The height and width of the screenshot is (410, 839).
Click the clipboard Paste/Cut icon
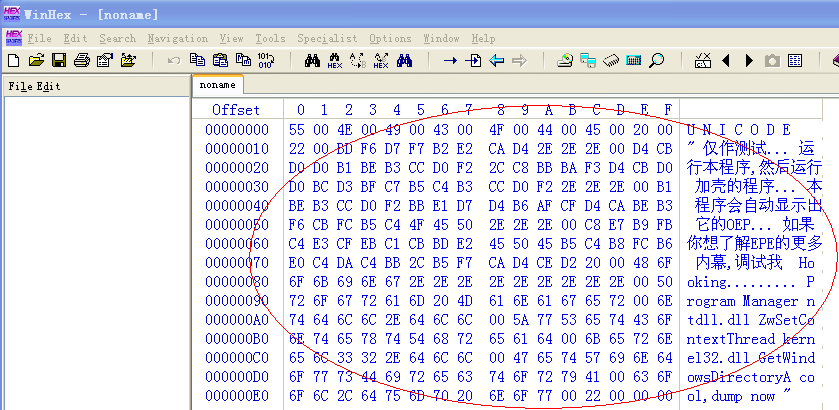[220, 60]
